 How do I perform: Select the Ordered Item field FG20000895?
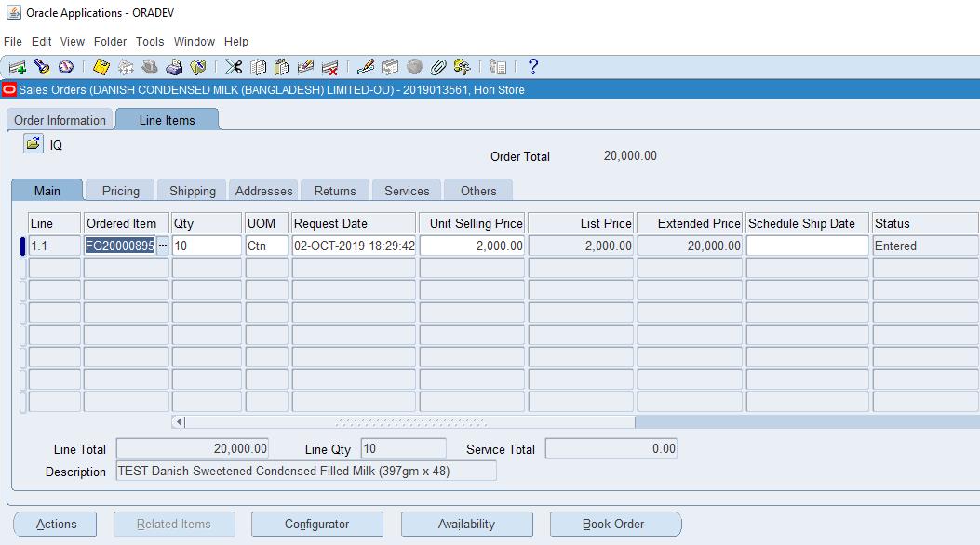120,246
